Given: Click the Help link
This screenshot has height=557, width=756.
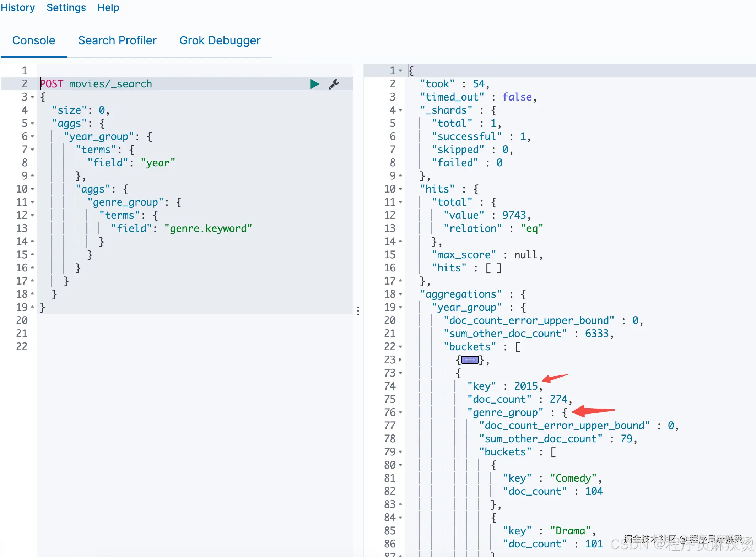Looking at the screenshot, I should [x=108, y=7].
